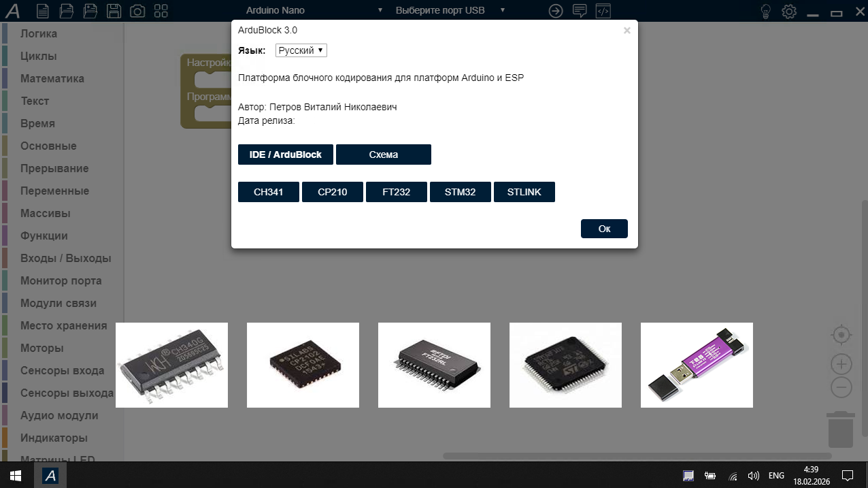Open the settings gear icon
This screenshot has height=488, width=868.
tap(789, 11)
